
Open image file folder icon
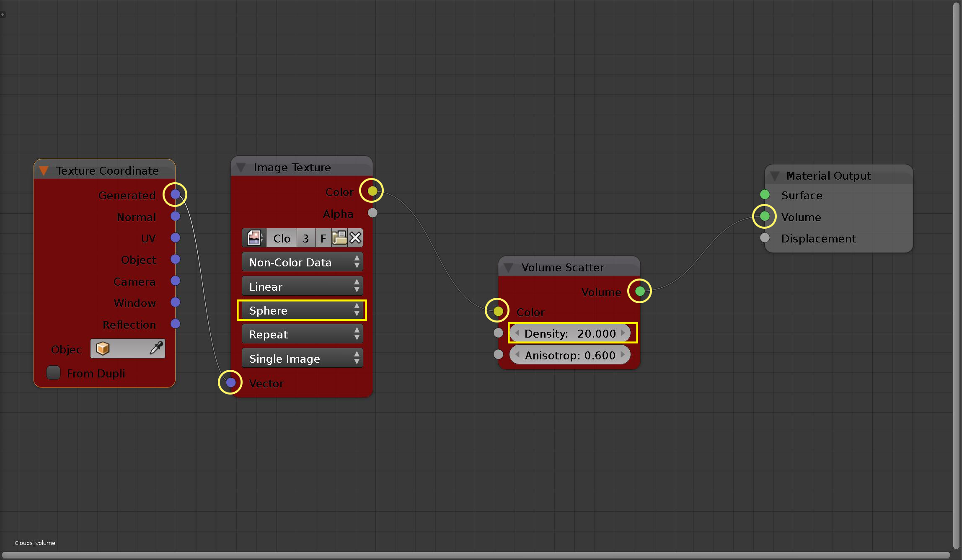[339, 238]
